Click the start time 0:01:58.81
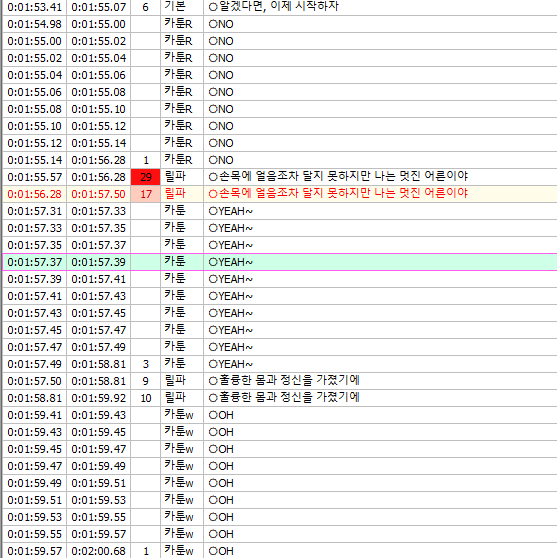The image size is (557, 558). pos(35,398)
